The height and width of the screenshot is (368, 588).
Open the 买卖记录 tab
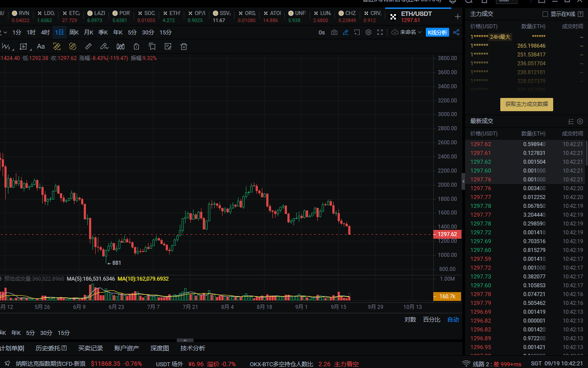(90, 348)
